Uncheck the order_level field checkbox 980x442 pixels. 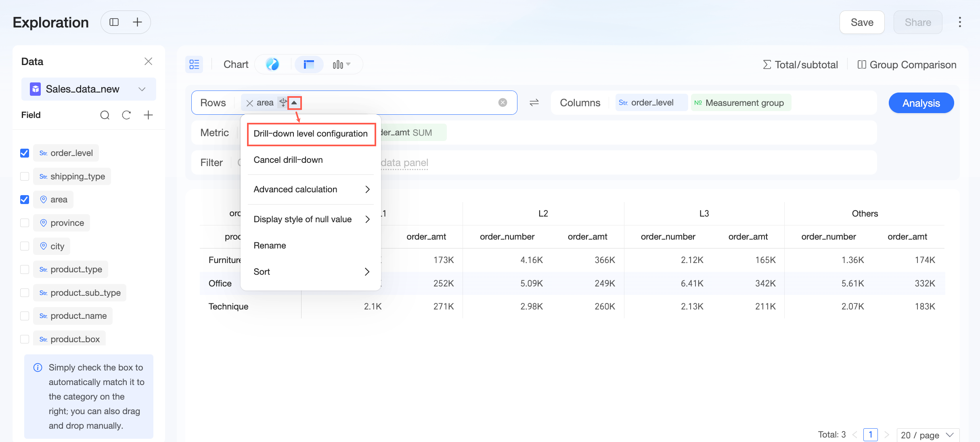point(25,153)
